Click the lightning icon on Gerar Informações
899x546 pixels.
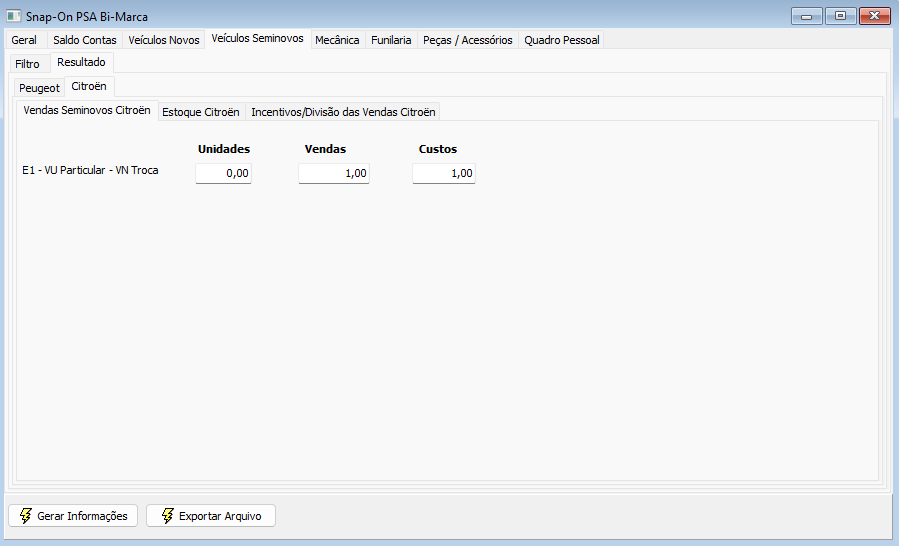(26, 516)
